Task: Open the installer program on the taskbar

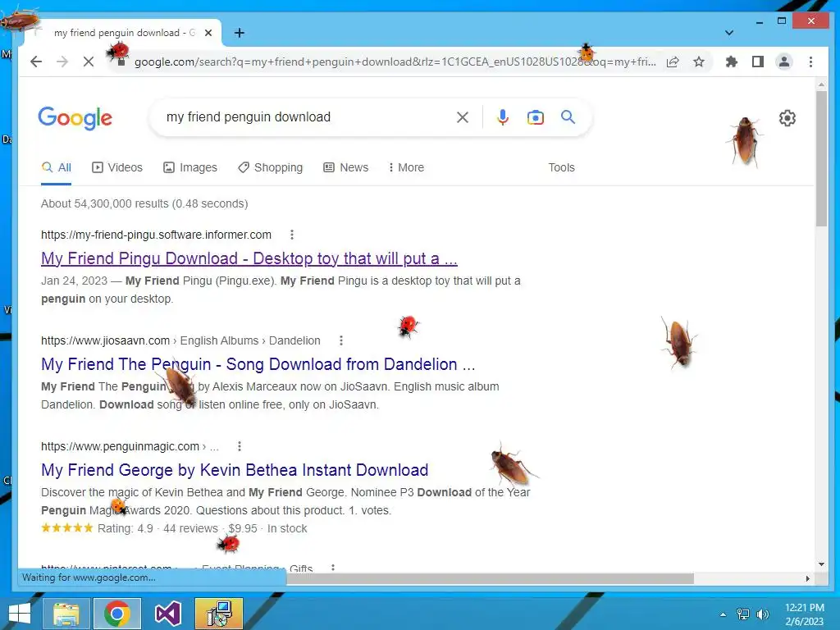Action: (218, 614)
